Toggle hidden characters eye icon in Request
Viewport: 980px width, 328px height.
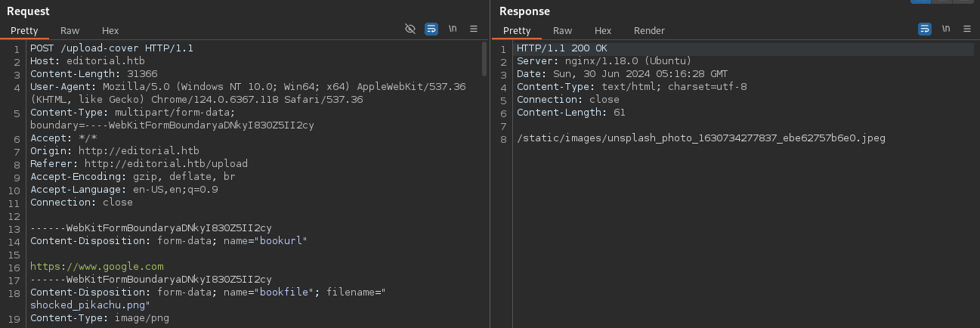(410, 29)
